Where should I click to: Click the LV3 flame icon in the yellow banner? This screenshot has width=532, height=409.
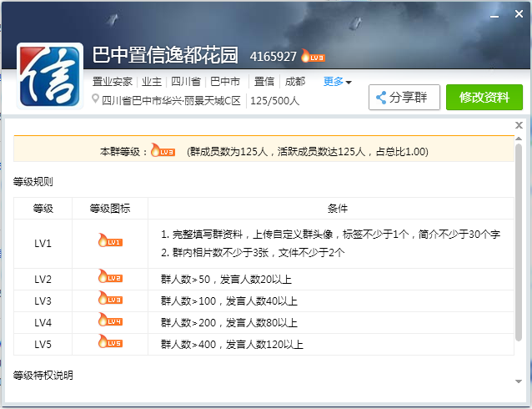click(163, 151)
